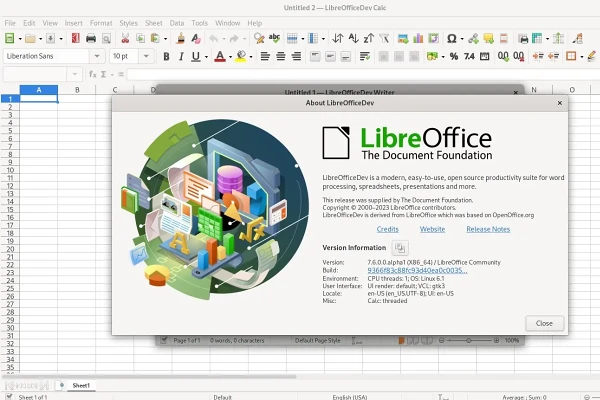This screenshot has width=600, height=400.
Task: Click the Format as Date icon
Action: (x=484, y=56)
